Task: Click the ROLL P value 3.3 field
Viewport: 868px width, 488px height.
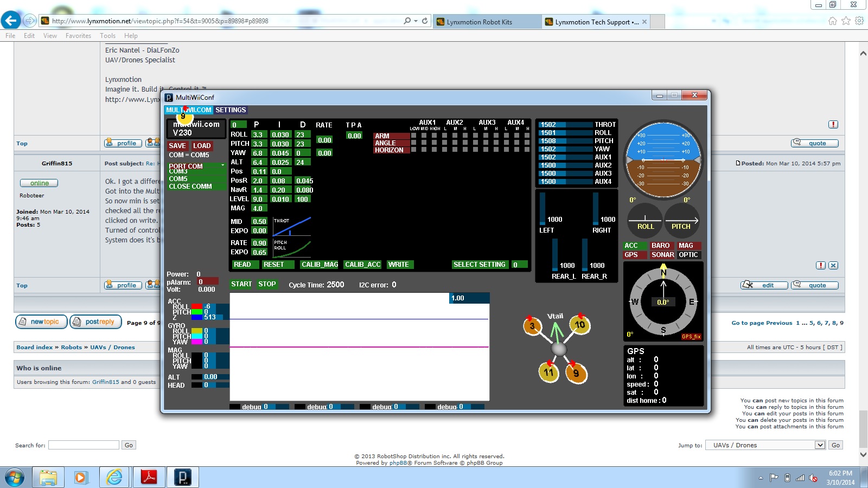Action: point(259,134)
